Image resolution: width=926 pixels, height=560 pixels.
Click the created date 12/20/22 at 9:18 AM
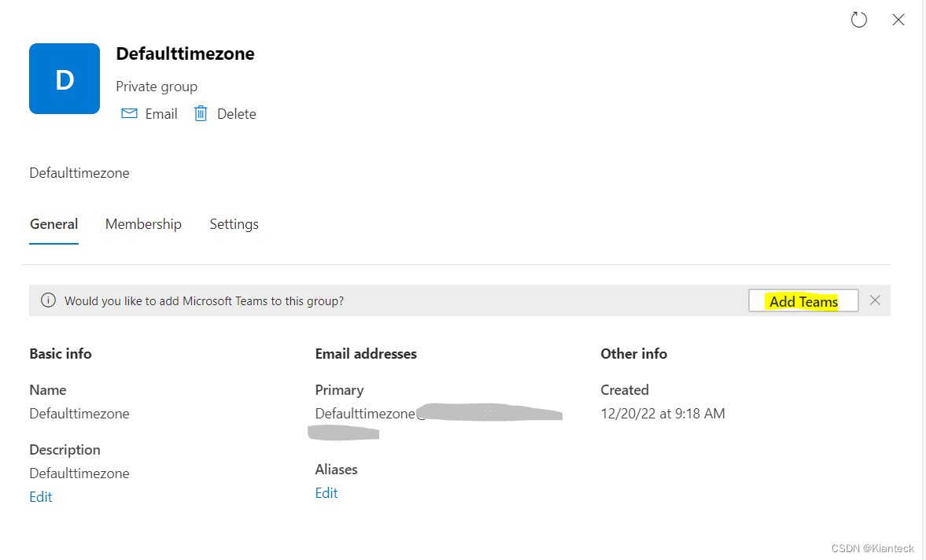click(662, 414)
